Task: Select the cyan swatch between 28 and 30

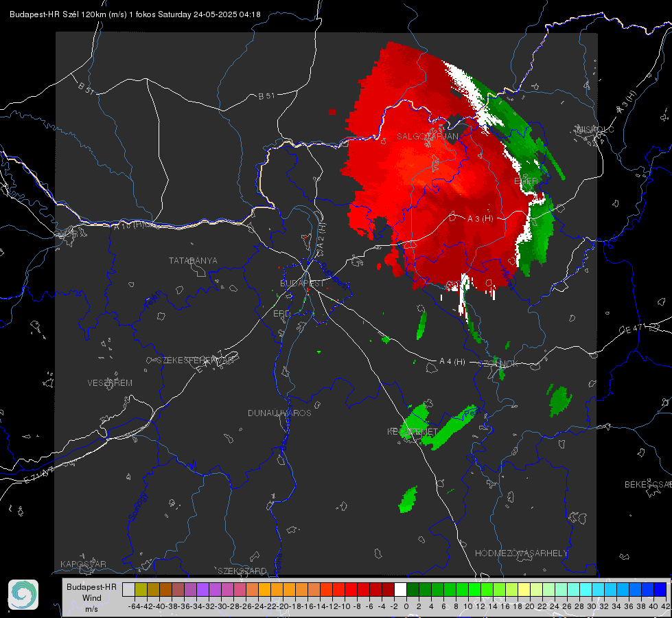Action: 586,590
